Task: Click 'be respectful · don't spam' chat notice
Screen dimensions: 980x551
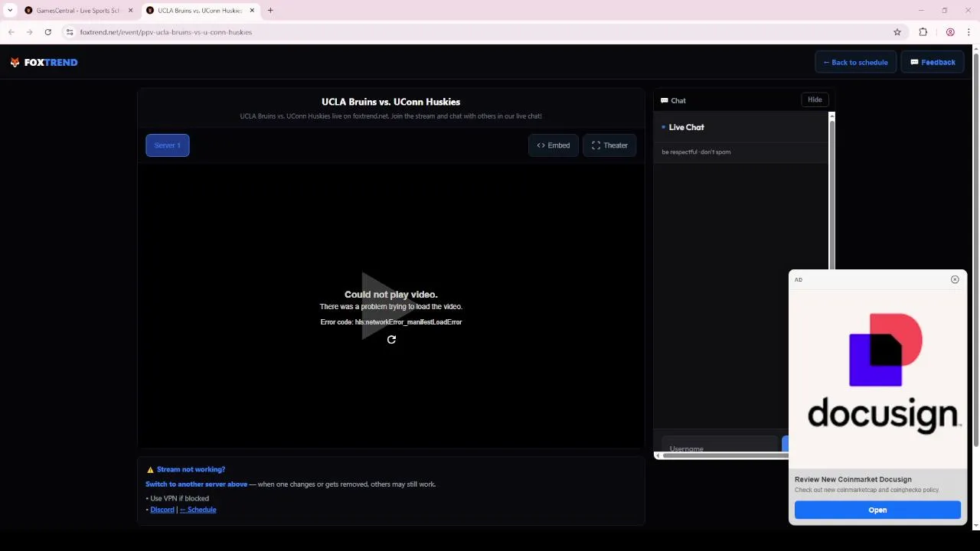Action: (x=696, y=152)
